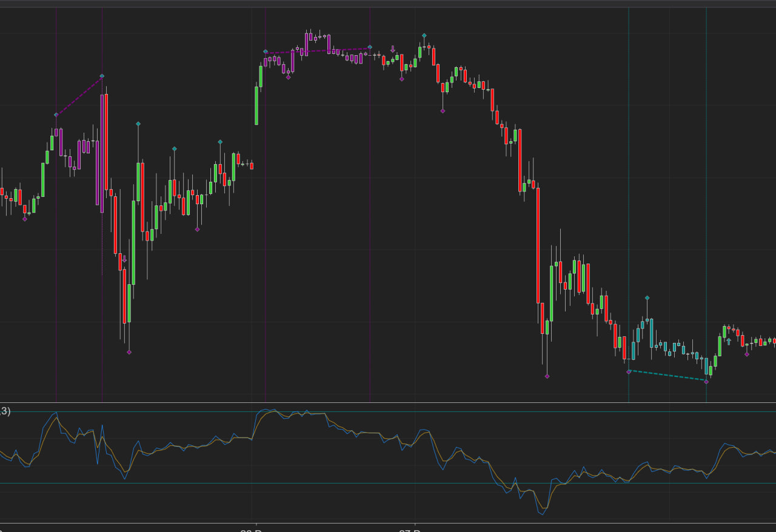Click the tall green gap-up candle
The height and width of the screenshot is (532, 776).
coord(256,105)
